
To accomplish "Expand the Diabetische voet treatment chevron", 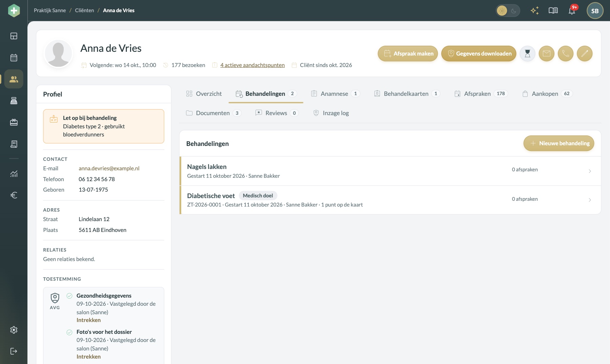I will click(590, 200).
